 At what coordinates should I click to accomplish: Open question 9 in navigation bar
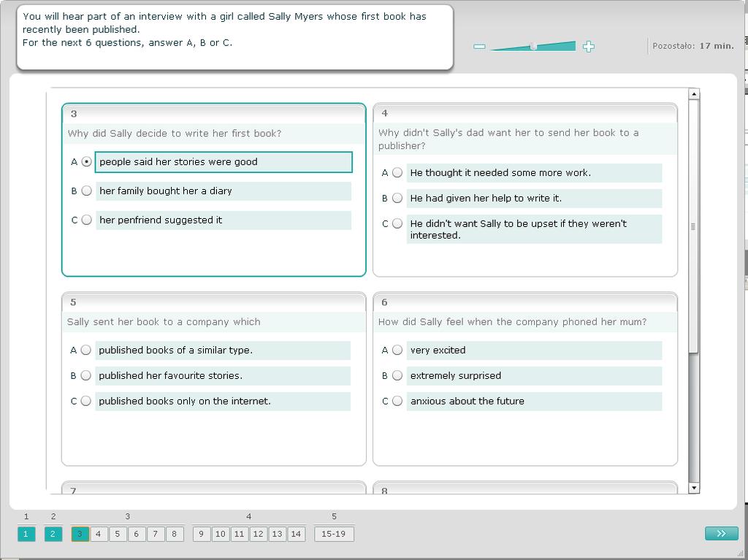(202, 534)
